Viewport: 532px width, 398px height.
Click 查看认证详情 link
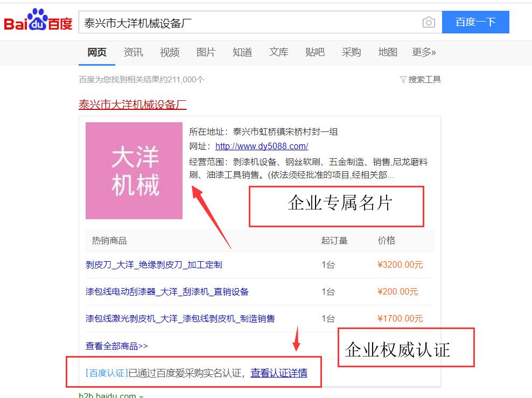279,373
